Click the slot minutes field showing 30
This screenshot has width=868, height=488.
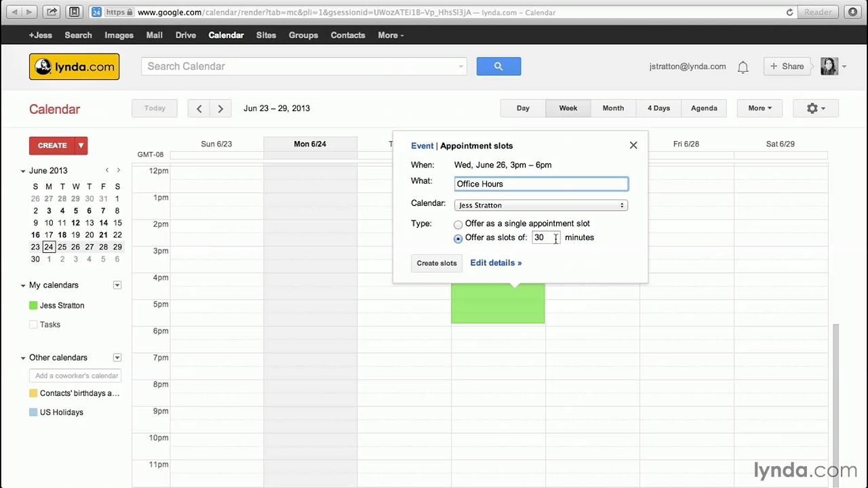pyautogui.click(x=546, y=237)
